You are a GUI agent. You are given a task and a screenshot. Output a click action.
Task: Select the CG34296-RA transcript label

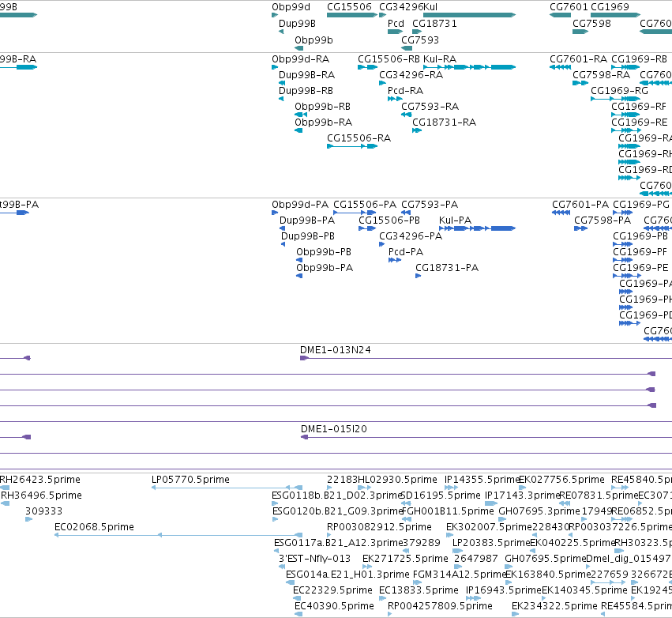pyautogui.click(x=411, y=75)
